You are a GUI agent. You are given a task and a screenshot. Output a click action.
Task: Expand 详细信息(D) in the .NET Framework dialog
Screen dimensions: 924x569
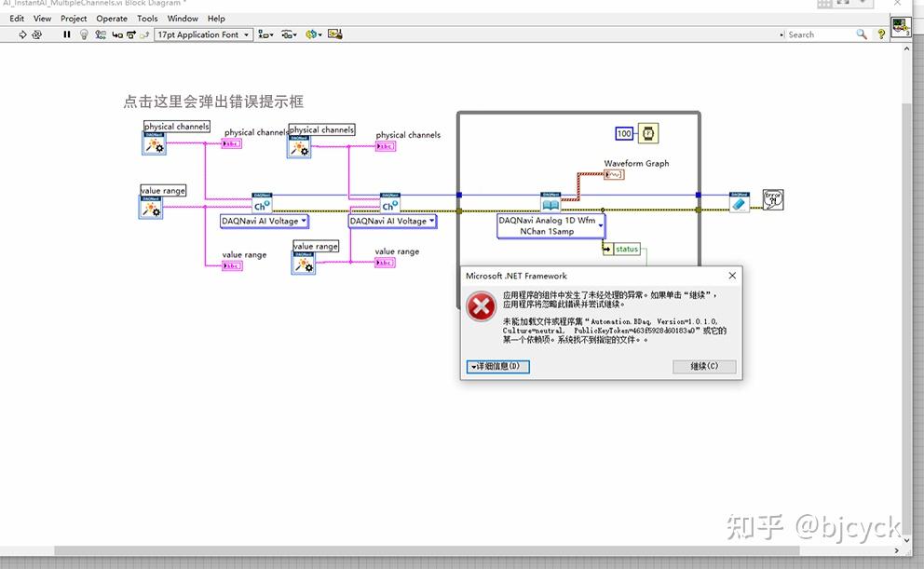[x=497, y=366]
